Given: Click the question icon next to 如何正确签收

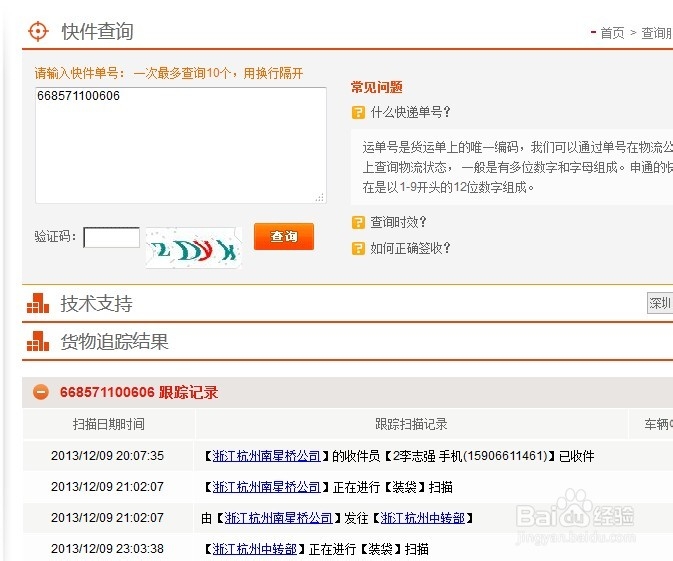Looking at the screenshot, I should [358, 248].
